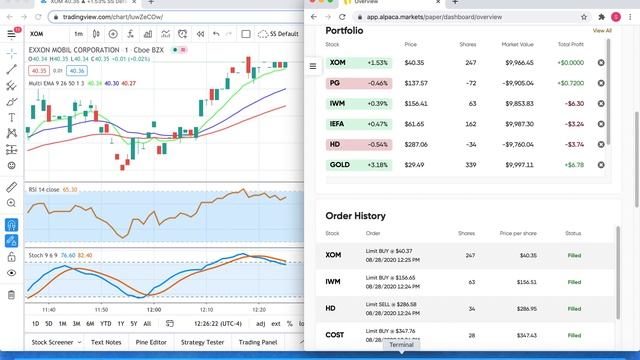Image resolution: width=640 pixels, height=360 pixels.
Task: Open indicator templates icon
Action: click(165, 34)
